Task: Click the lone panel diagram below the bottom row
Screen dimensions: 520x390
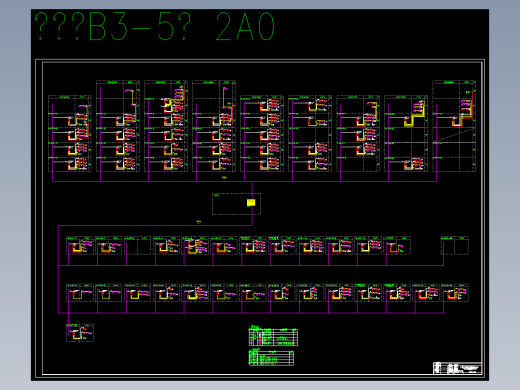Action: tap(80, 332)
